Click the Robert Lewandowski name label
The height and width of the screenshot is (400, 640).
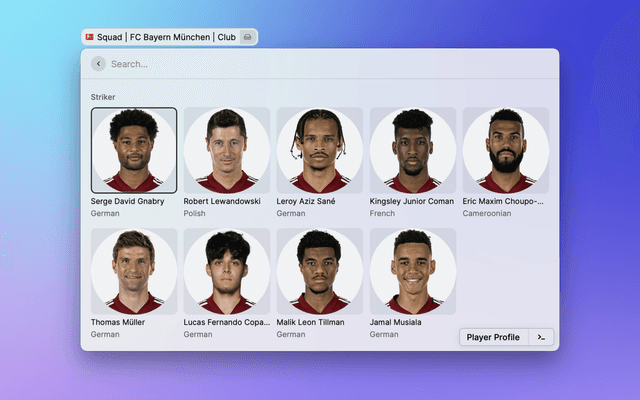coord(222,201)
